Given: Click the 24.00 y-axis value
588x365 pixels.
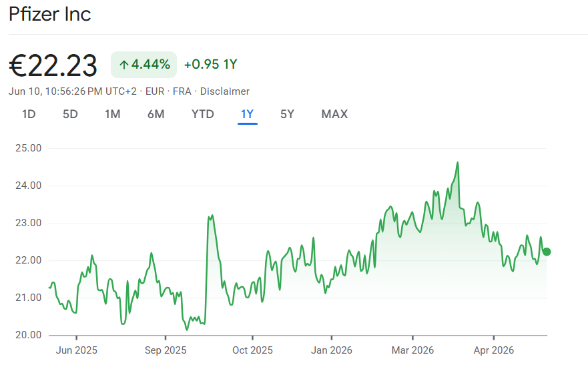Looking at the screenshot, I should (29, 186).
